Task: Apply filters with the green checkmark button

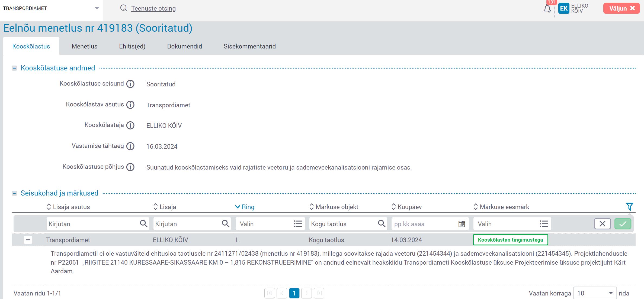Action: point(623,224)
